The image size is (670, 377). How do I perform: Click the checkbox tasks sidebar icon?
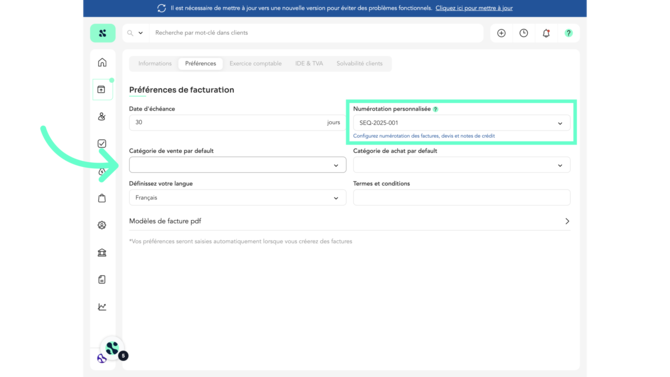(x=102, y=144)
